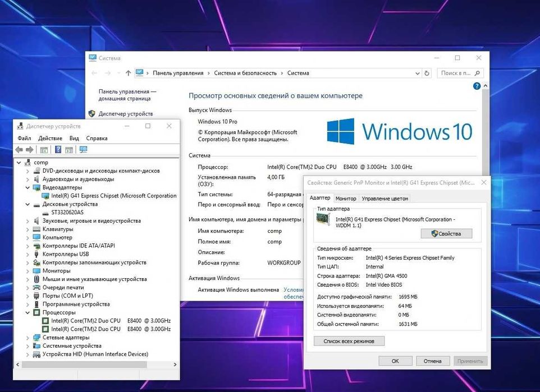Click the adapter card icon in properties dialog
The height and width of the screenshot is (392, 540).
[323, 220]
